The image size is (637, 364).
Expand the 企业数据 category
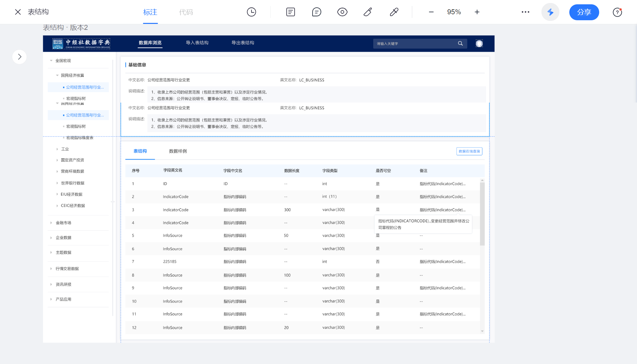point(51,238)
